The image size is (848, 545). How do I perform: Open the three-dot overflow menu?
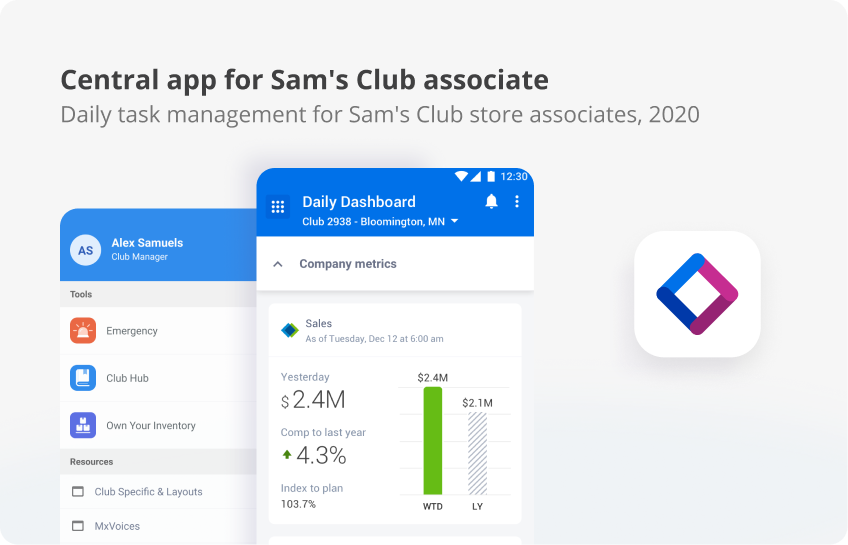click(x=517, y=202)
